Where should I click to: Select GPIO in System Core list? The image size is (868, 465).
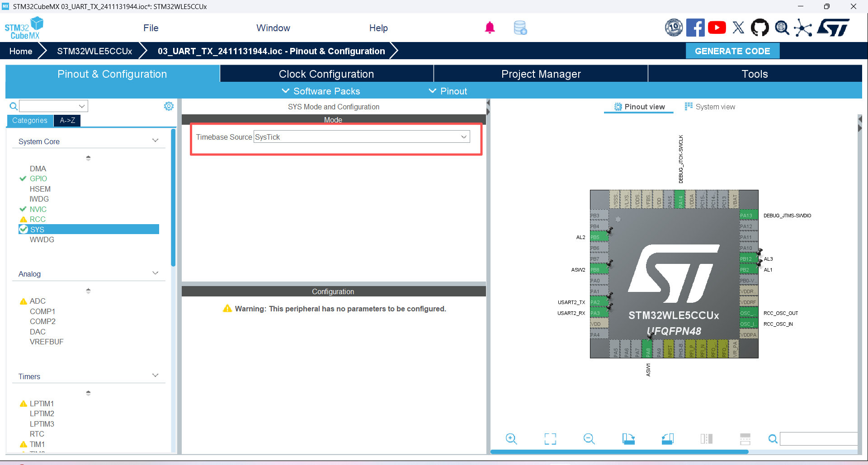(x=38, y=178)
